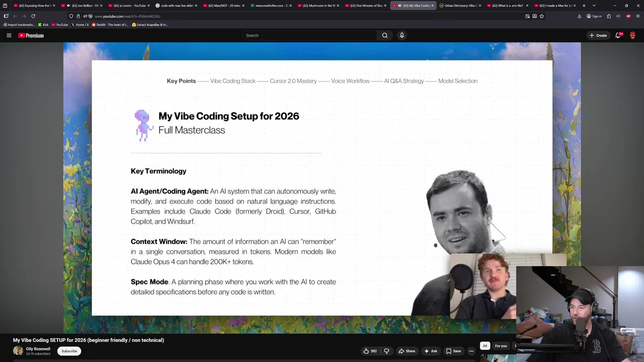
Task: Click the tracking protection shield icon
Action: [71, 16]
